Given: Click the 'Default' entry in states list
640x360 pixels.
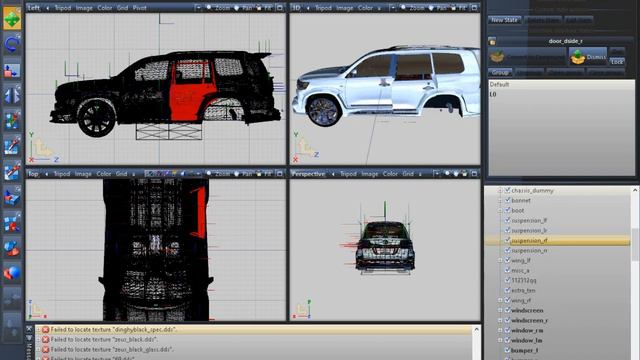Looking at the screenshot, I should 499,84.
